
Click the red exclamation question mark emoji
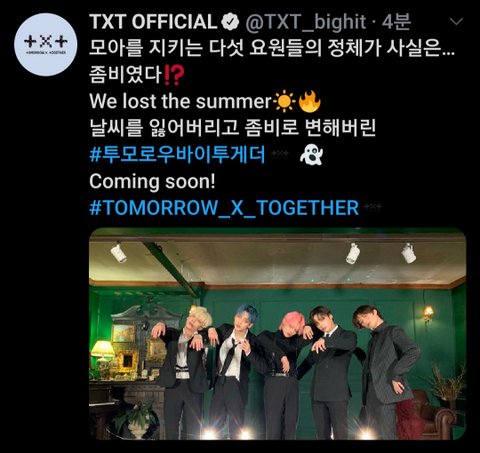[x=174, y=76]
